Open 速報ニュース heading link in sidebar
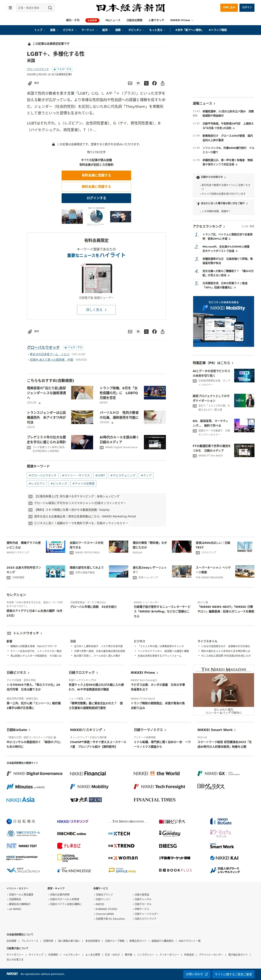The height and width of the screenshot is (980, 261). coord(204,104)
